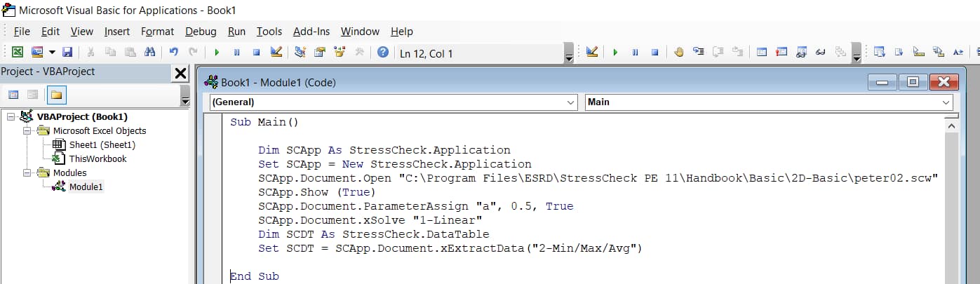Click the blue Help question mark icon
Viewport: 980px width, 284px height.
click(382, 52)
